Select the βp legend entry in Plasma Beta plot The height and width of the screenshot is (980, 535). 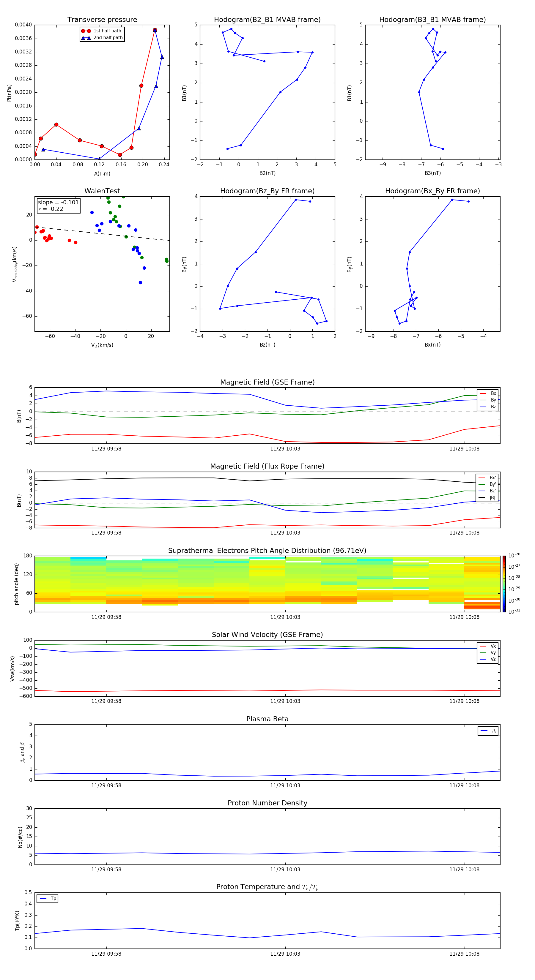(488, 731)
